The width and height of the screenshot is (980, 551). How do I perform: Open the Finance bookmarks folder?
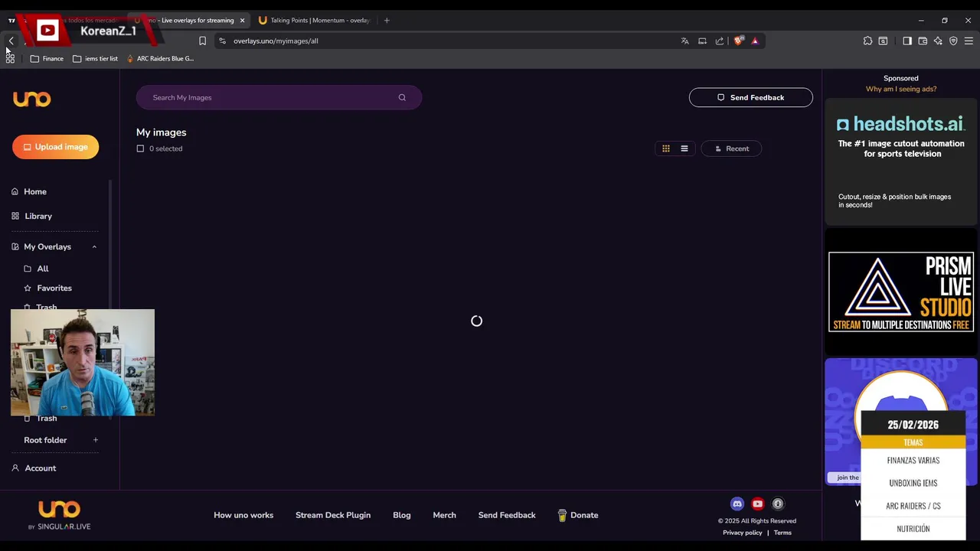tap(47, 58)
